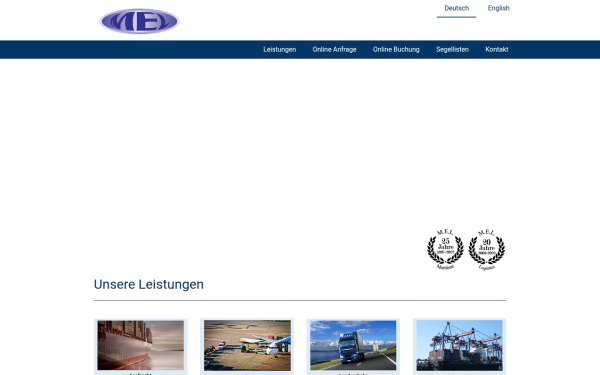Open the airplane air freight thumbnail
Screen dimensions: 600x375
point(247,346)
